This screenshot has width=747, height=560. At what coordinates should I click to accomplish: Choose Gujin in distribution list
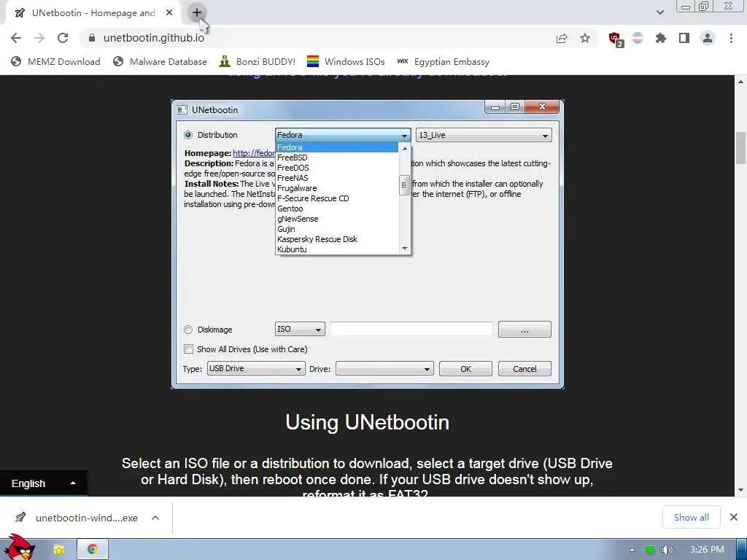tap(336, 229)
